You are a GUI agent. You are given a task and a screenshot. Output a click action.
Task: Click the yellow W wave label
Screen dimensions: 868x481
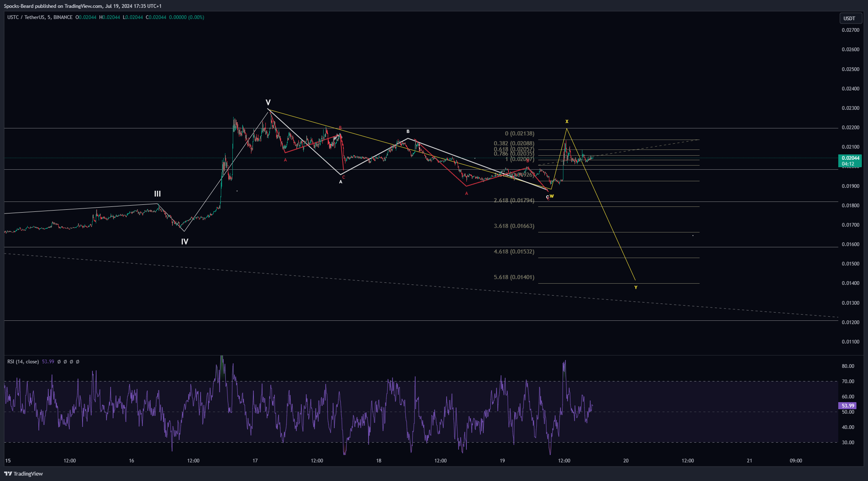click(552, 196)
